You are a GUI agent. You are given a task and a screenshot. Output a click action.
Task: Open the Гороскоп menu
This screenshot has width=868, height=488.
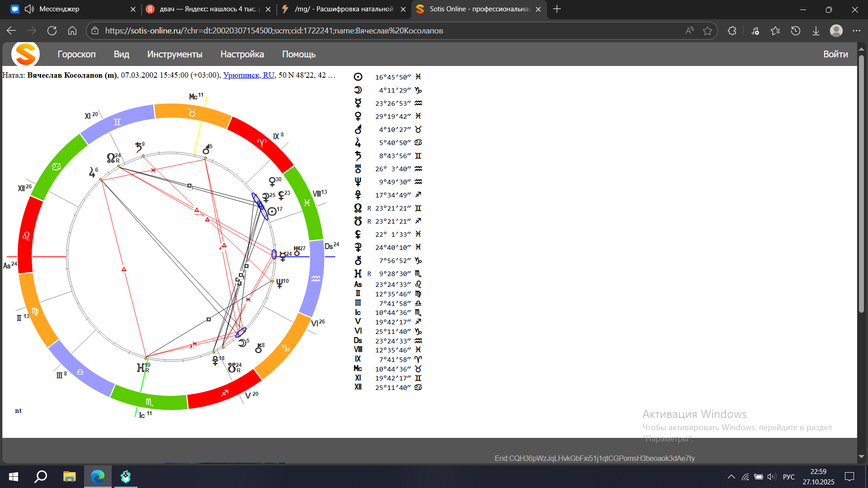tap(76, 54)
